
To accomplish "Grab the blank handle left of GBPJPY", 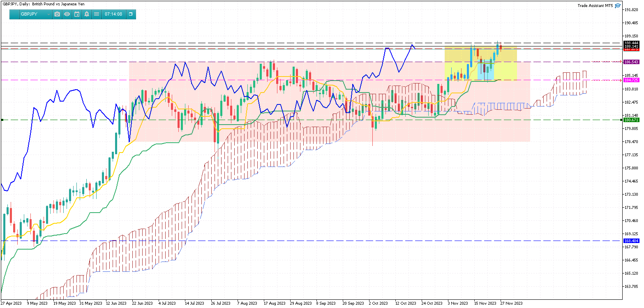I will tap(14, 14).
